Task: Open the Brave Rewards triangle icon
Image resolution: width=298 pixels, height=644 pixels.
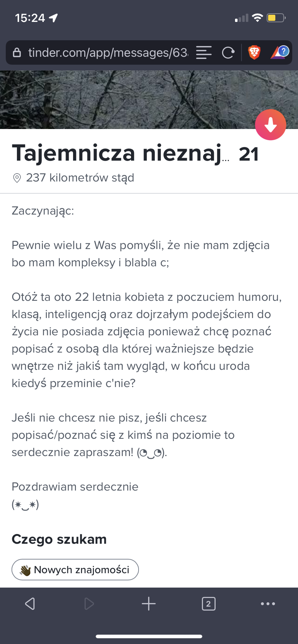Action: 279,52
